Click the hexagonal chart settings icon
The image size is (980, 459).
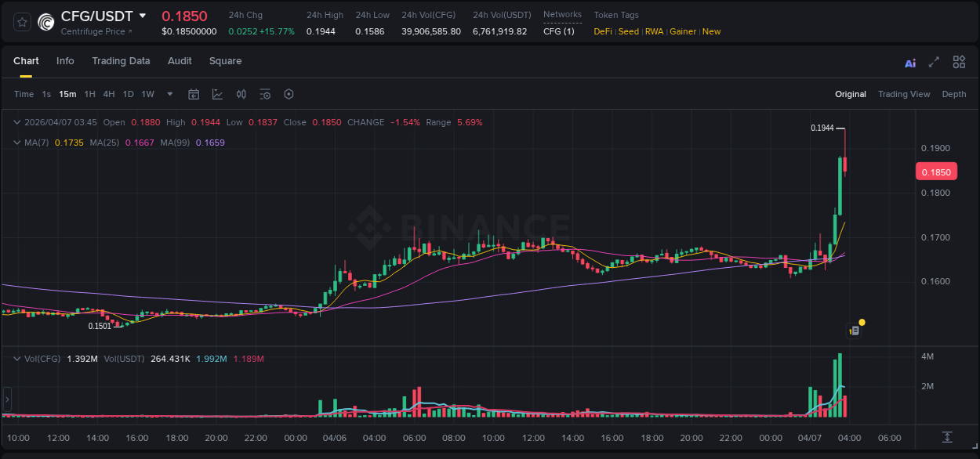[x=289, y=94]
